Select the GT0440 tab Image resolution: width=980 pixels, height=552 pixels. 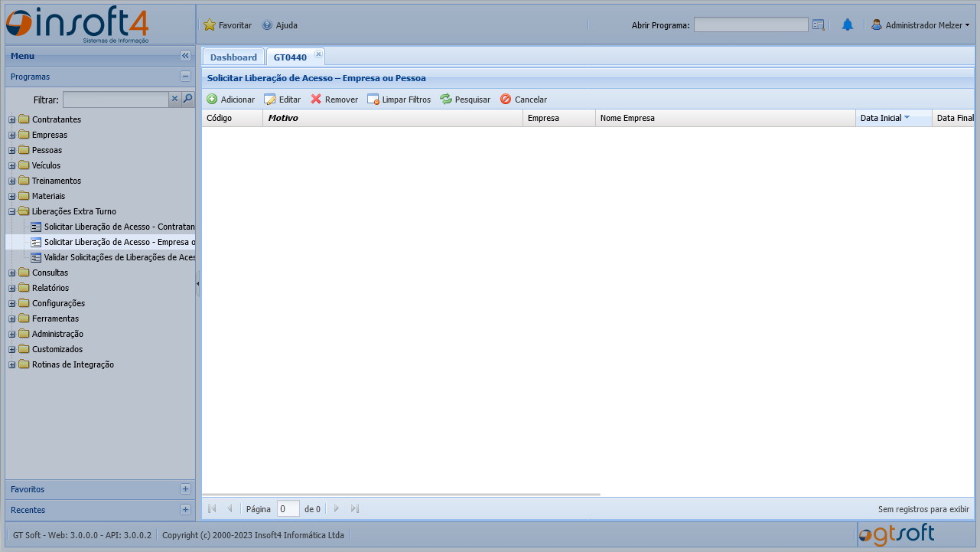click(290, 57)
